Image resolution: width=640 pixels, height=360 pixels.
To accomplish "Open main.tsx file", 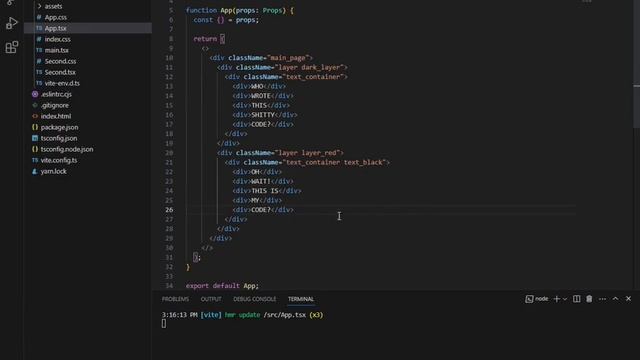I will [57, 50].
